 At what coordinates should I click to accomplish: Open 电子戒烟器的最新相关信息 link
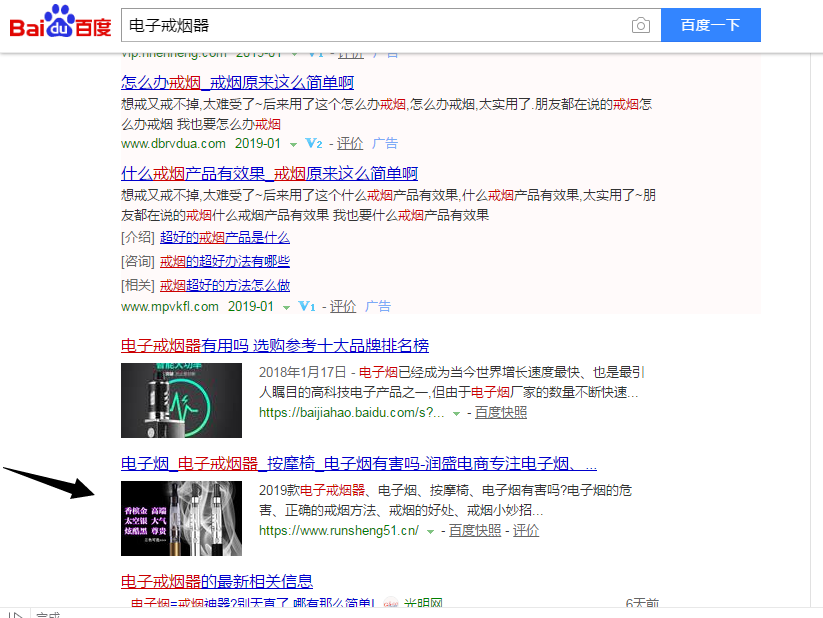pyautogui.click(x=217, y=581)
